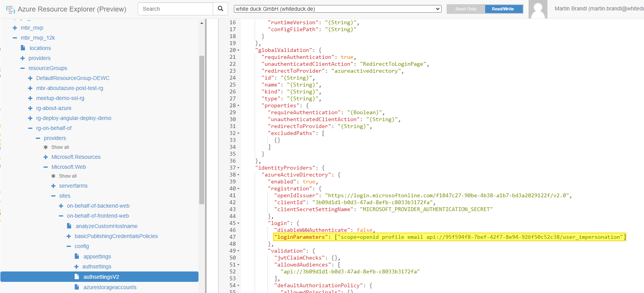This screenshot has height=293, width=644.
Task: Collapse the resourceGroups node
Action: coord(23,68)
